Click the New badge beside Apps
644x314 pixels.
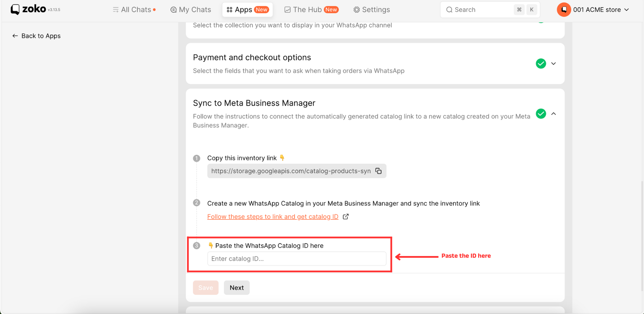pyautogui.click(x=261, y=10)
